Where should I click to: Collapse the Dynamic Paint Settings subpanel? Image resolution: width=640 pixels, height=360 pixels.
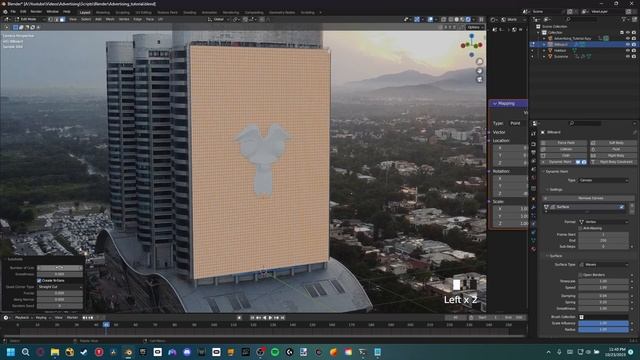pos(548,190)
